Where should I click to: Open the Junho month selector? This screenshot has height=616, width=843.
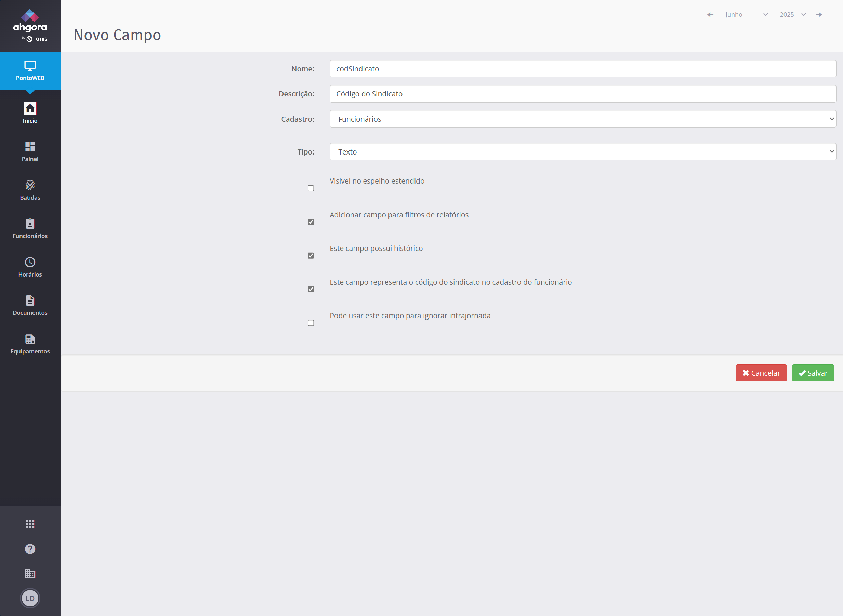[746, 15]
